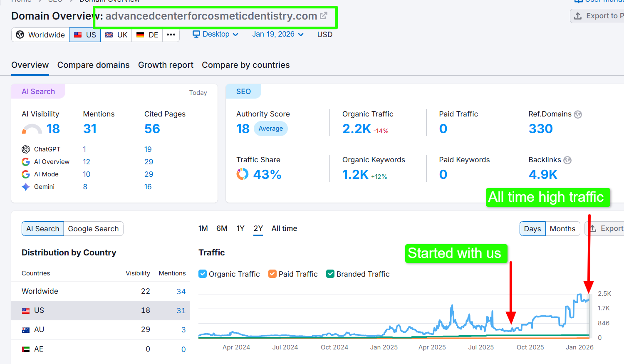Open the Desktop device dropdown
624x364 pixels.
[x=215, y=34]
